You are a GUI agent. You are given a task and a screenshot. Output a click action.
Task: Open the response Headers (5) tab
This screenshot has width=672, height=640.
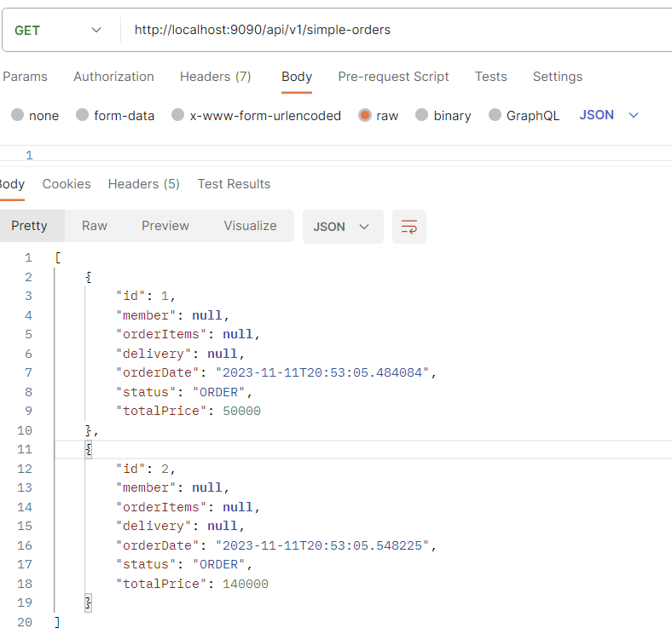pyautogui.click(x=143, y=184)
